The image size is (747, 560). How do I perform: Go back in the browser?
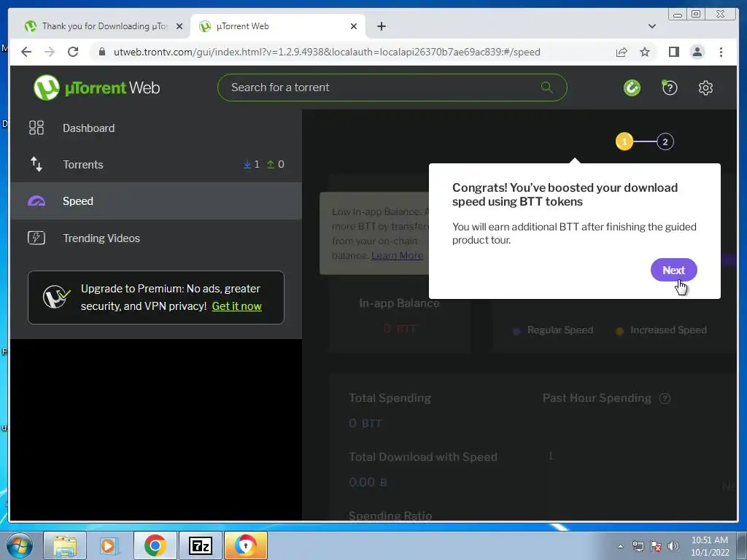(x=26, y=52)
